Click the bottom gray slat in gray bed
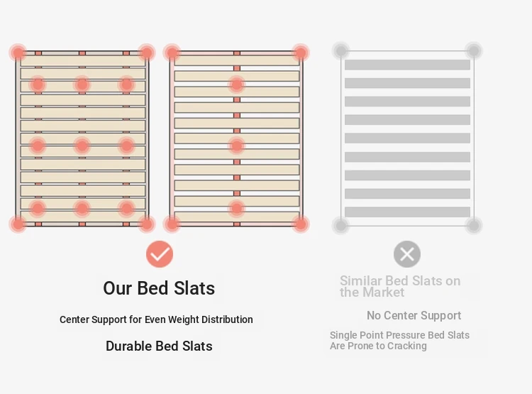 tap(407, 212)
